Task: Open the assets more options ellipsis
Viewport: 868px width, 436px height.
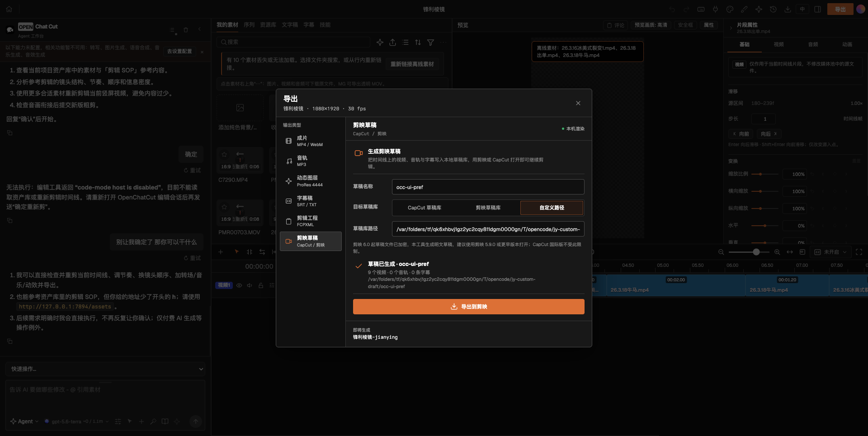Action: (443, 42)
